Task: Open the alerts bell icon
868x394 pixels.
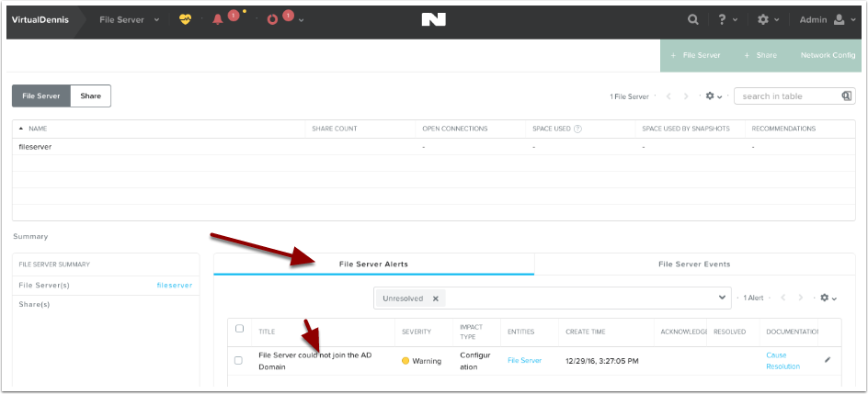Action: (218, 19)
